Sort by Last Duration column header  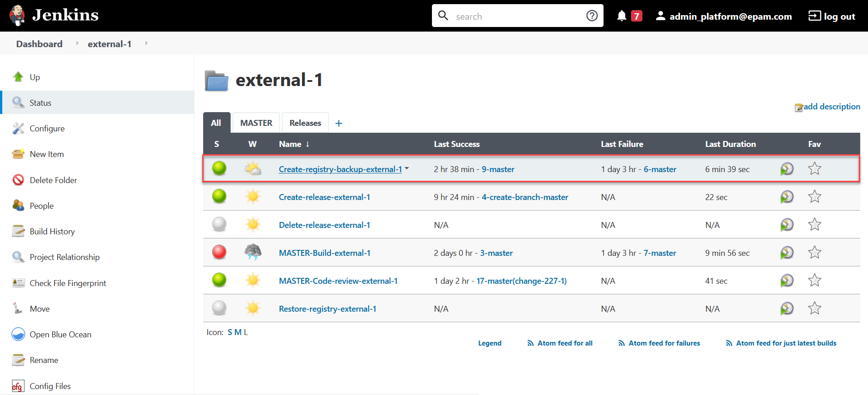pyautogui.click(x=730, y=144)
